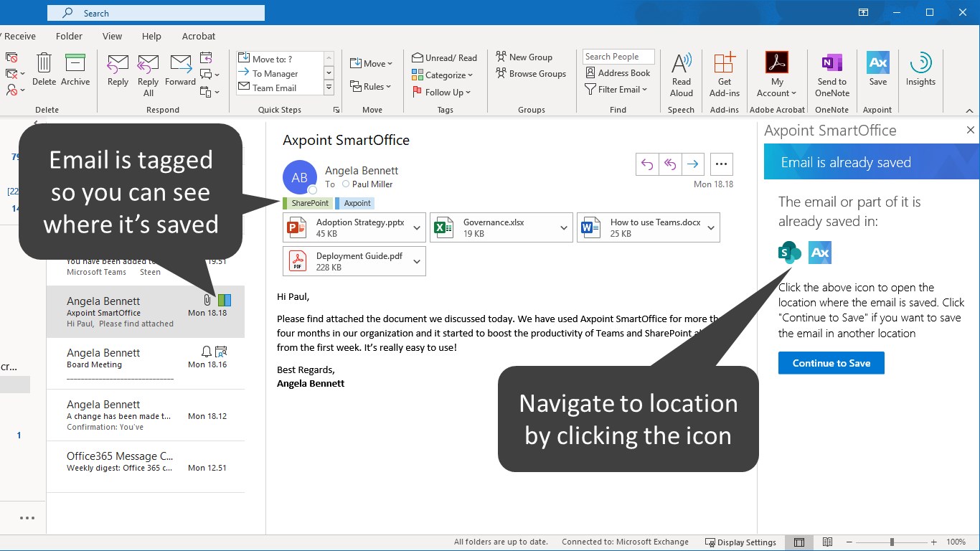Viewport: 980px width, 551px height.
Task: Open the My Account dropdown
Action: (x=777, y=75)
